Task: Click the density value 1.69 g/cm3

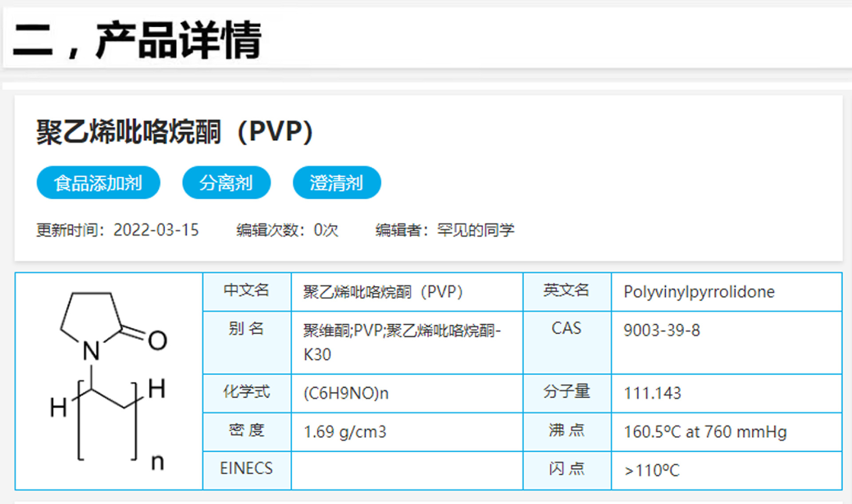Action: pos(345,432)
